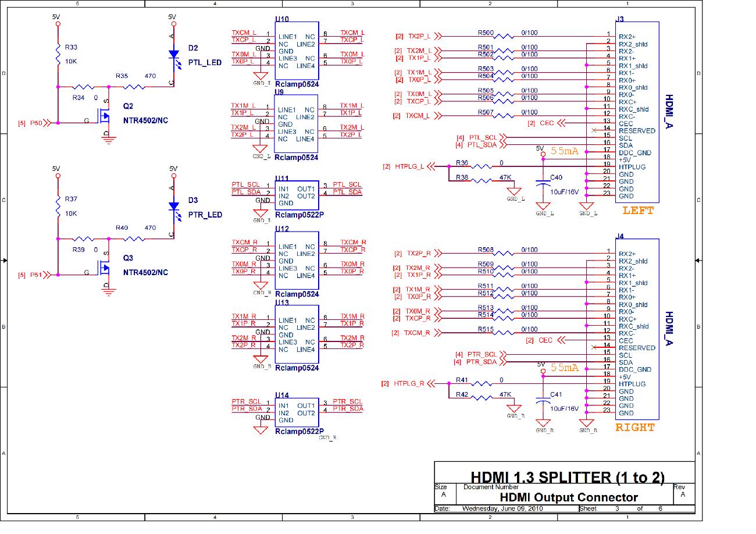
Task: Select the '55mA' annotation near J3
Action: [565, 151]
